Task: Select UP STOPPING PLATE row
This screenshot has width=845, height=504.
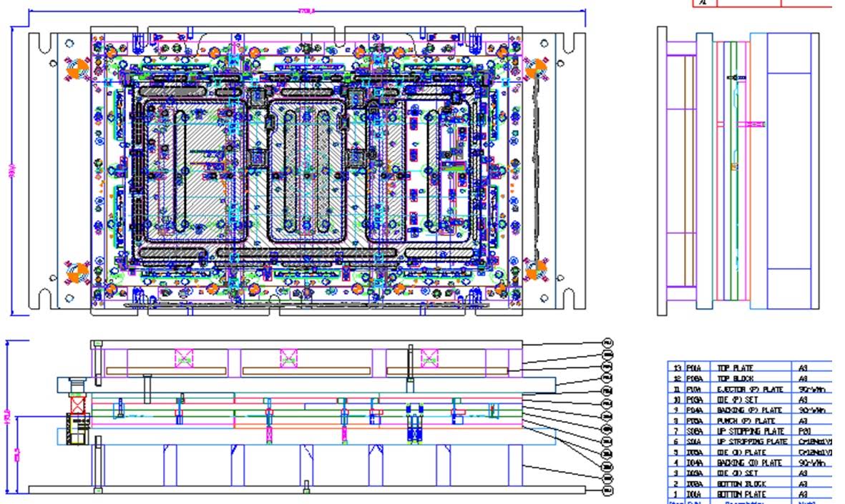Action: point(750,431)
